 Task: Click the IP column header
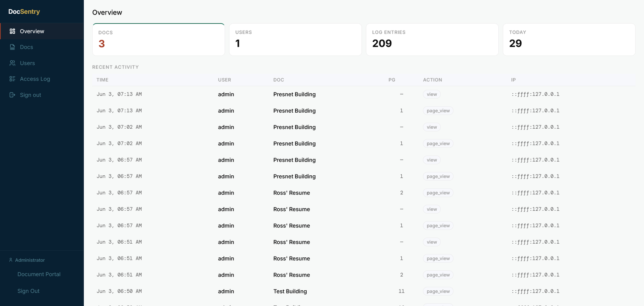click(514, 80)
